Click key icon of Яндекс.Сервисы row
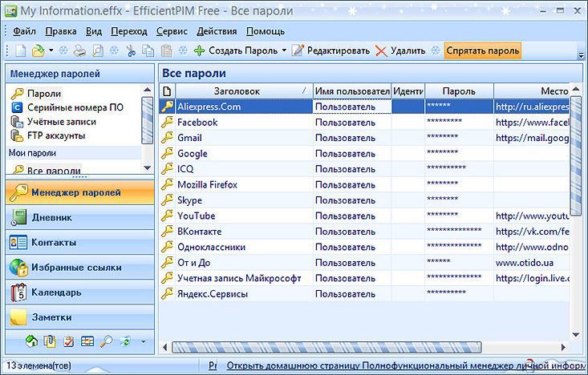Viewport: 588px width, 375px height. click(167, 294)
